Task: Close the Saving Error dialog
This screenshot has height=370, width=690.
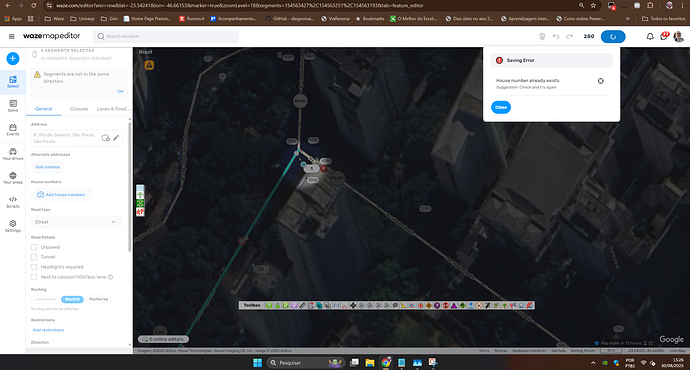Action: (x=501, y=107)
